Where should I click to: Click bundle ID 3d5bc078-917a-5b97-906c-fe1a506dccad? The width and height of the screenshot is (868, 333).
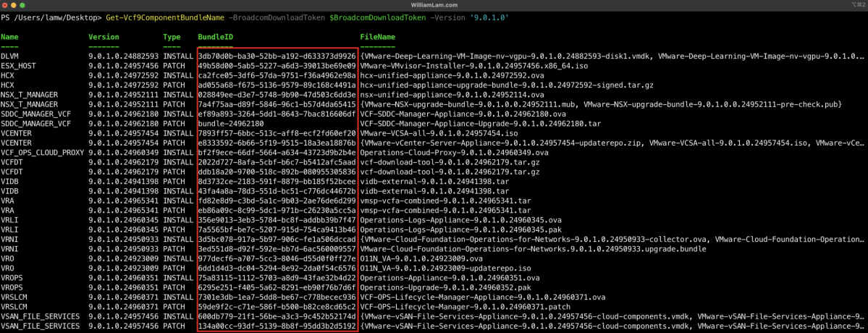pyautogui.click(x=277, y=238)
